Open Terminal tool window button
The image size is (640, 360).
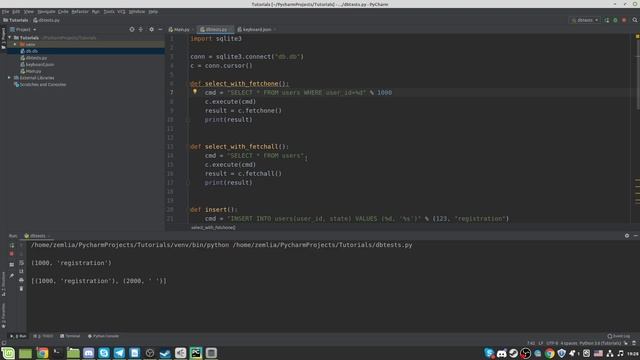coord(70,336)
